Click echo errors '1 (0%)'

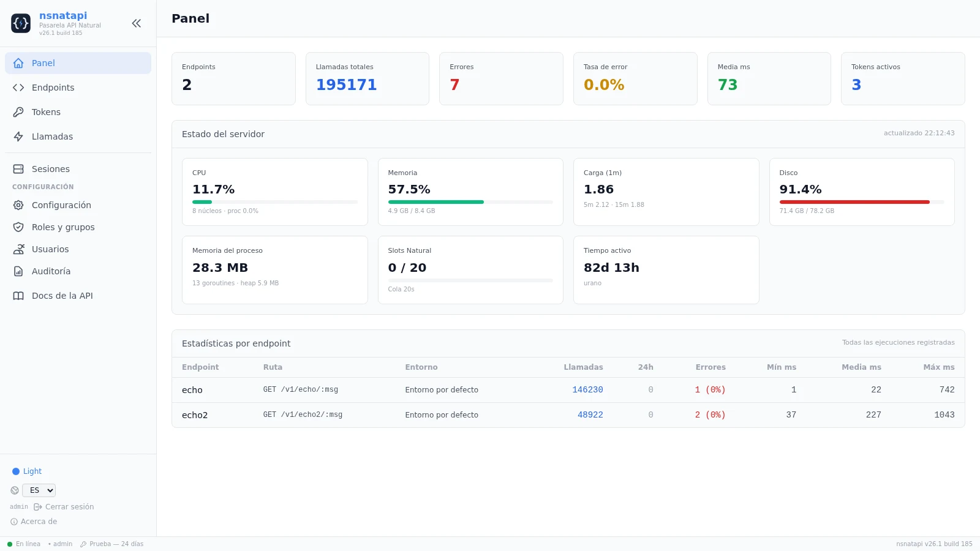coord(710,390)
